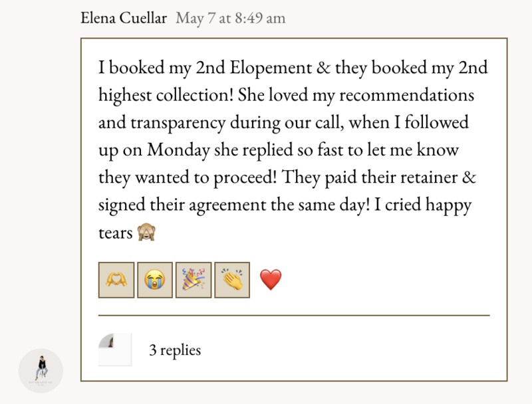Click the line about paying their retainer

point(287,177)
